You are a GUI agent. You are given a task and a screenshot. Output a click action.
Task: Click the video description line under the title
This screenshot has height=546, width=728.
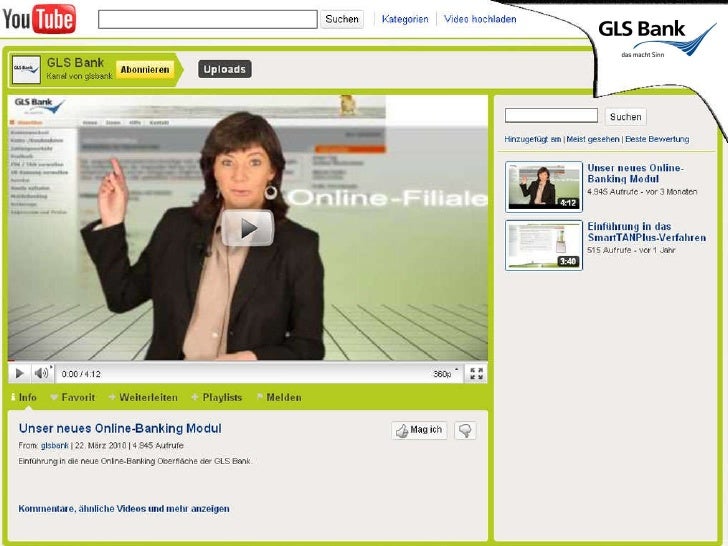pyautogui.click(x=135, y=461)
